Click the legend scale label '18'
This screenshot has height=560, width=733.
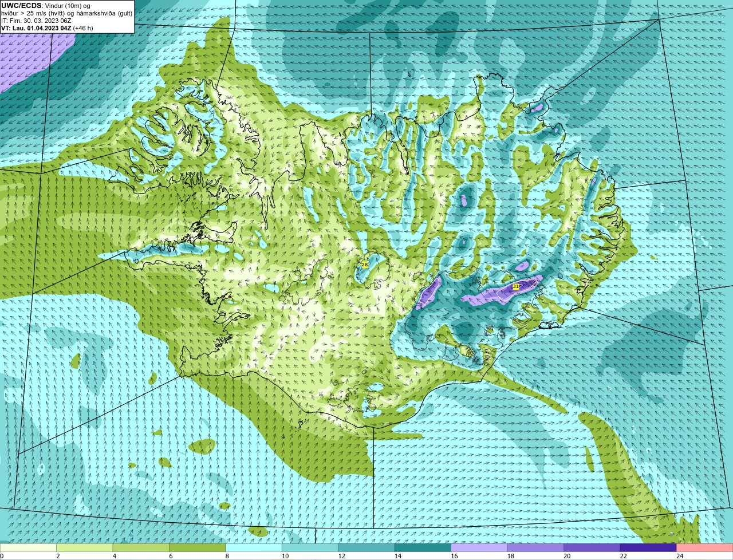(510, 556)
